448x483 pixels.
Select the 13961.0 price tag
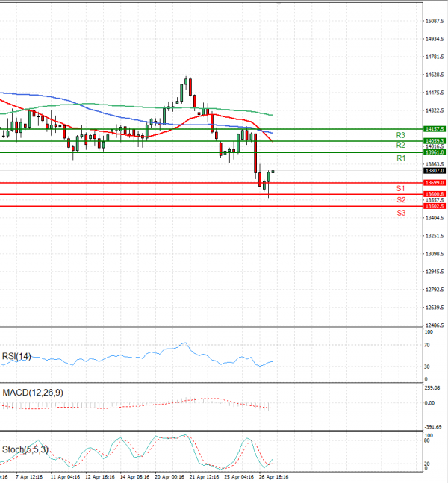(x=435, y=152)
